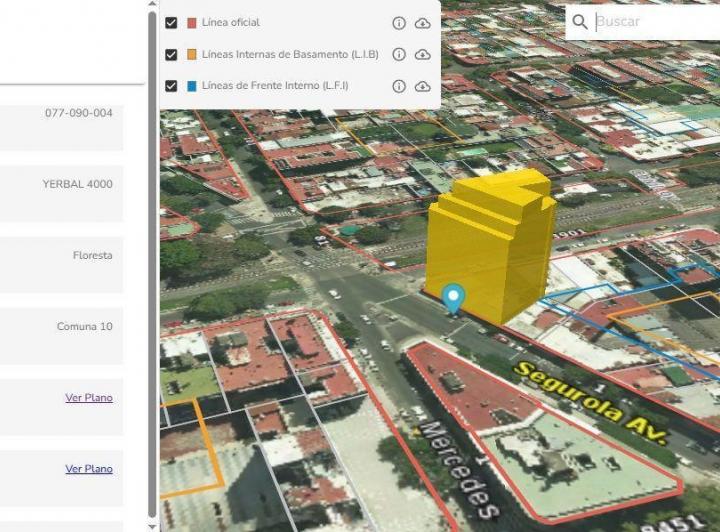Download Líneas Internas de Basamento layer
The image size is (720, 532).
point(422,55)
